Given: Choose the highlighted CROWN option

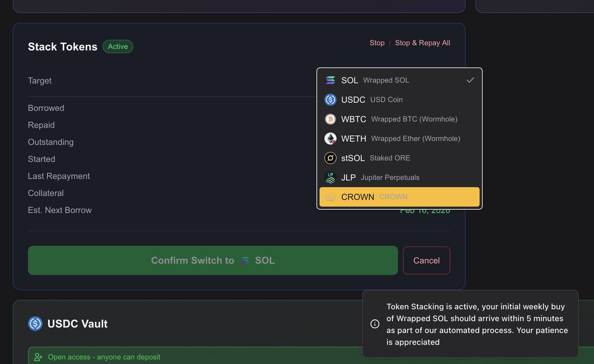Looking at the screenshot, I should point(399,197).
